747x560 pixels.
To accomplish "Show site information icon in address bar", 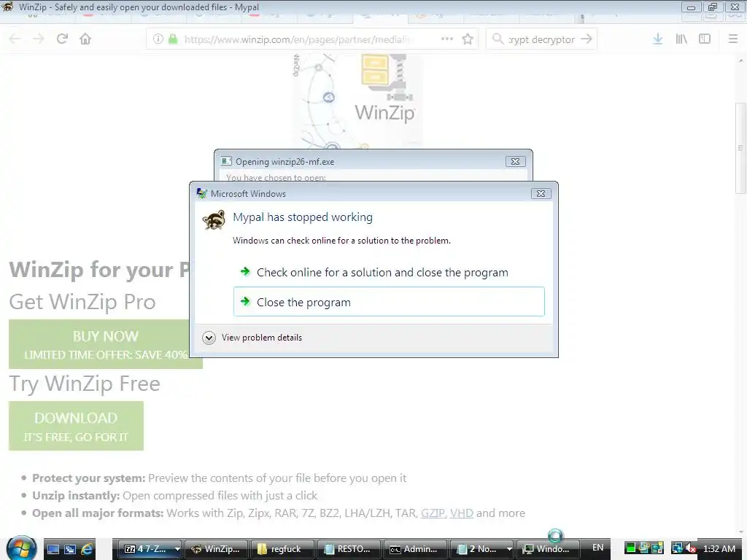I will (x=158, y=39).
